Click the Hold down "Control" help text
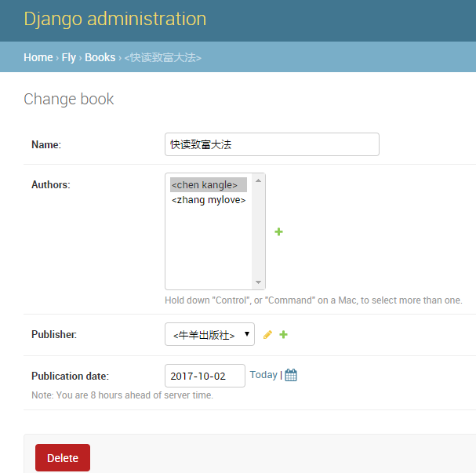Image resolution: width=476 pixels, height=473 pixels. [x=314, y=300]
